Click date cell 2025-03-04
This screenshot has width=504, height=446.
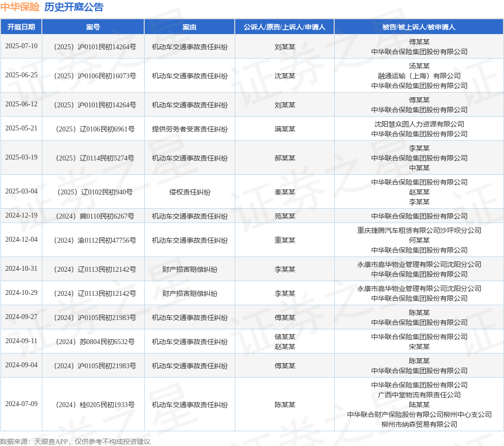21,191
